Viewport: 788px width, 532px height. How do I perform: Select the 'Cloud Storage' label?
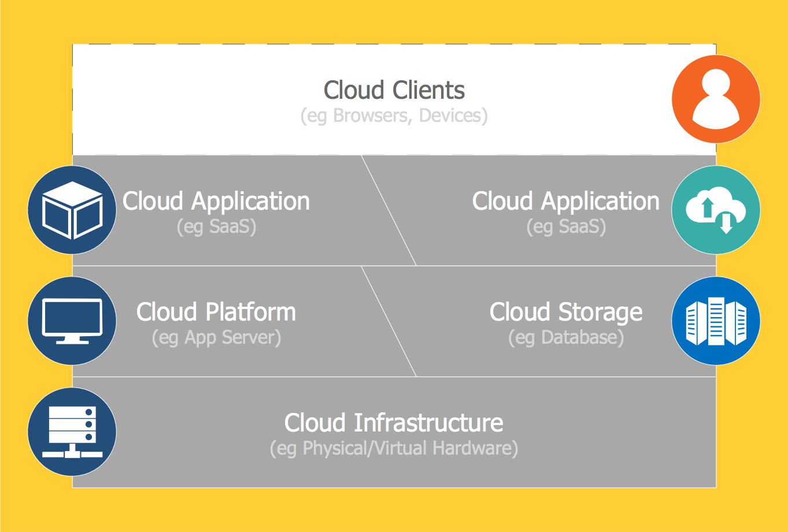pos(566,312)
